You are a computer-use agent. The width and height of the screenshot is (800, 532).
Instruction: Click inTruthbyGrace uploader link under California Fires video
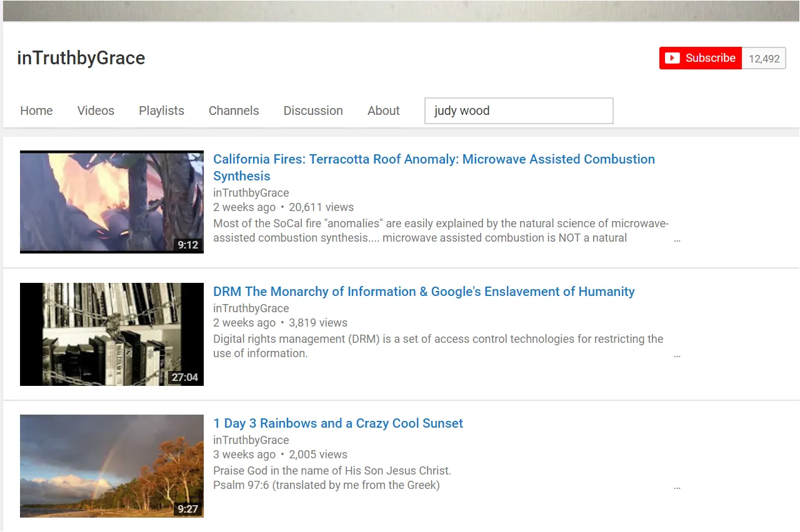[x=251, y=193]
